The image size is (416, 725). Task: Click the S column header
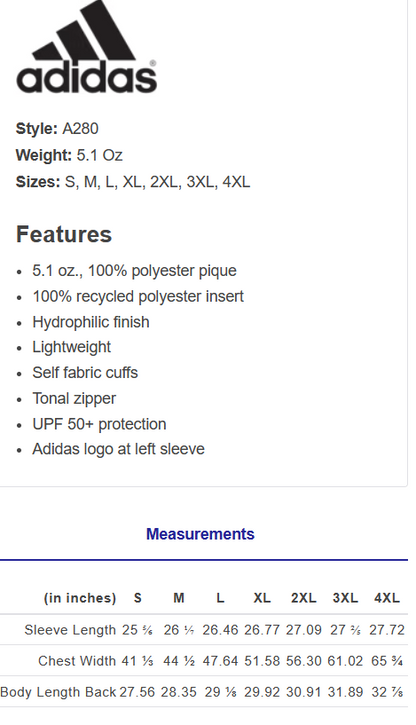[137, 598]
